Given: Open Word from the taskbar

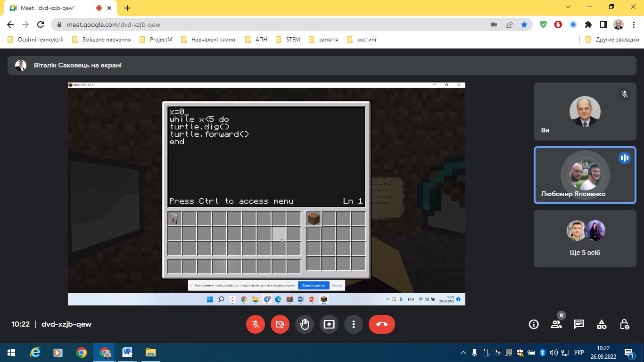Looking at the screenshot, I should 127,353.
